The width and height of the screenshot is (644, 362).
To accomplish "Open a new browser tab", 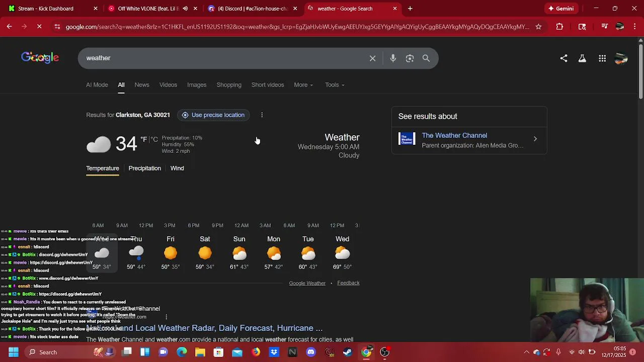I will click(x=410, y=9).
